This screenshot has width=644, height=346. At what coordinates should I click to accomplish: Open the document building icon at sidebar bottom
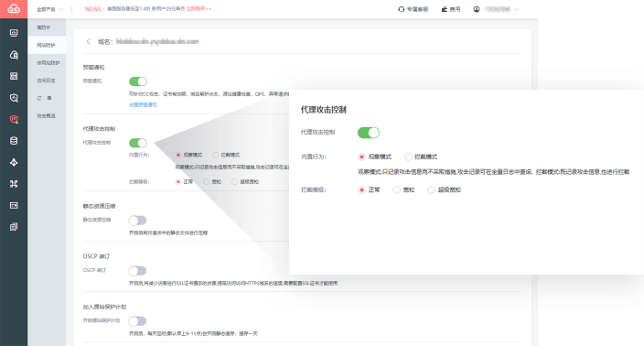point(14,227)
